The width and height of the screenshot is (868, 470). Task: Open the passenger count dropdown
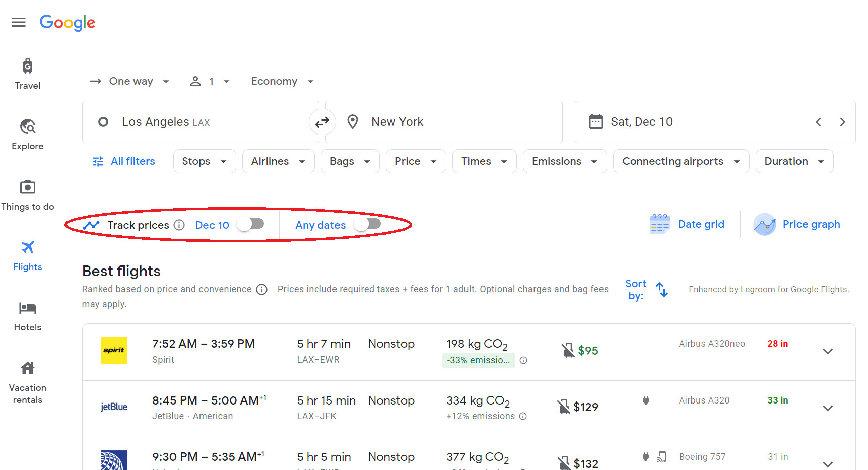click(x=210, y=81)
